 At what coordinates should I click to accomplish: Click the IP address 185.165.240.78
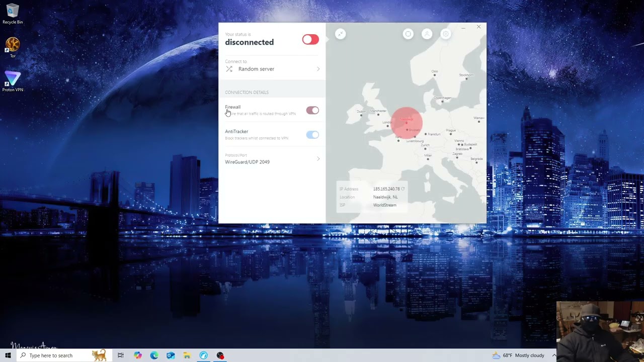(x=386, y=189)
